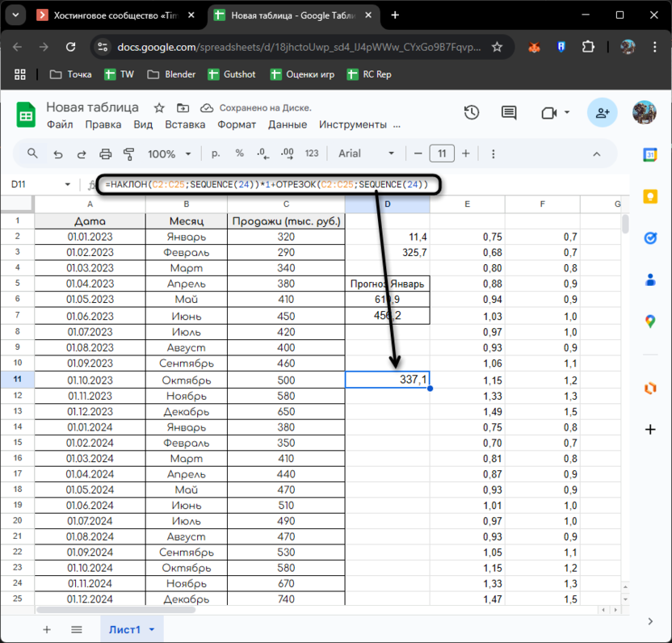This screenshot has height=643, width=672.
Task: Open the Blender bookmarks folder
Action: (x=171, y=74)
